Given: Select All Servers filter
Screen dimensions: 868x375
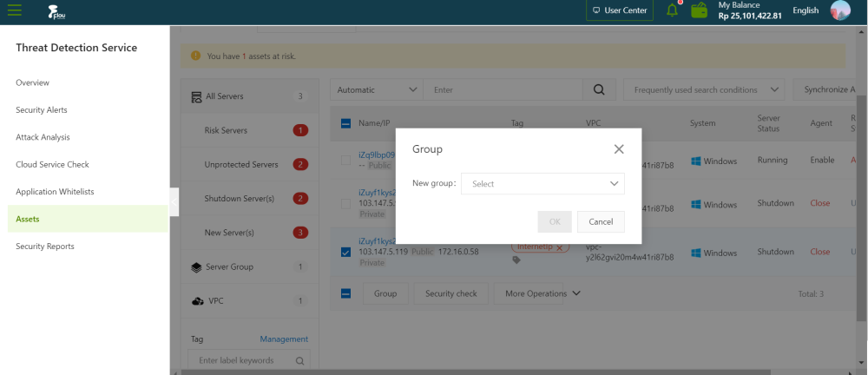Looking at the screenshot, I should (250, 96).
